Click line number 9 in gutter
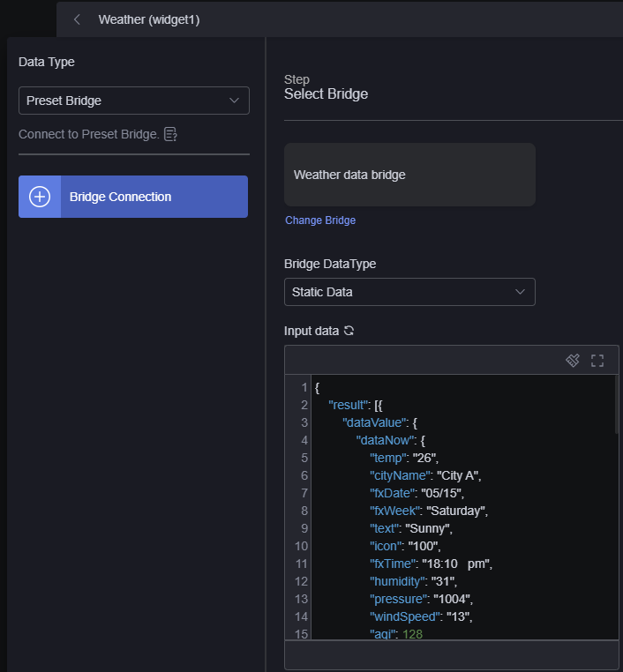This screenshot has width=623, height=672. coord(304,528)
